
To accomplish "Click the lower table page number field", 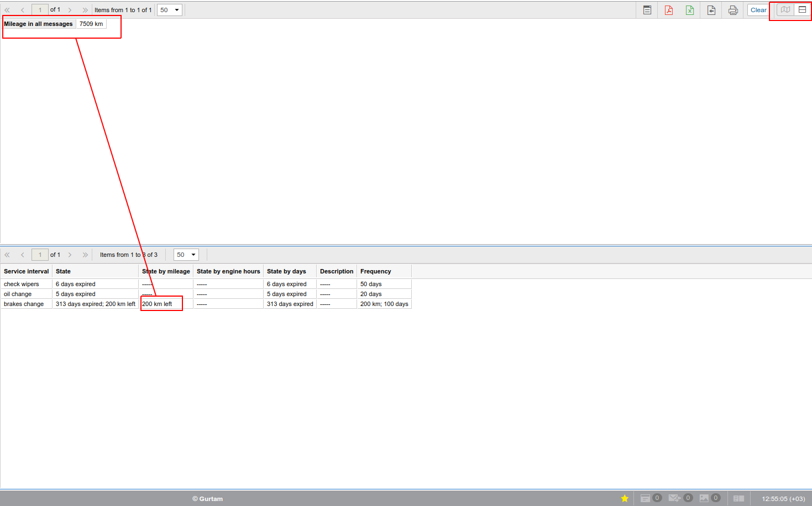I will click(x=40, y=255).
